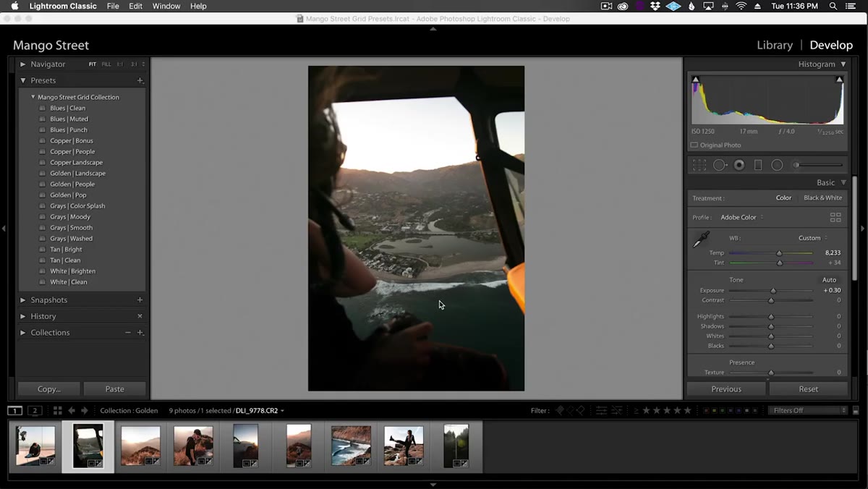Toggle the Original Photo checkbox
This screenshot has width=868, height=489.
(x=694, y=145)
